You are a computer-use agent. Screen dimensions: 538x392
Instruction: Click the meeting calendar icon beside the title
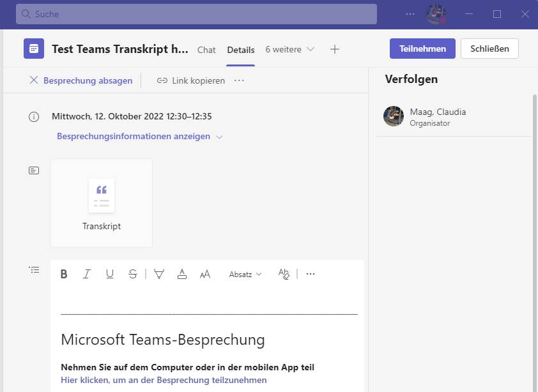coord(33,49)
